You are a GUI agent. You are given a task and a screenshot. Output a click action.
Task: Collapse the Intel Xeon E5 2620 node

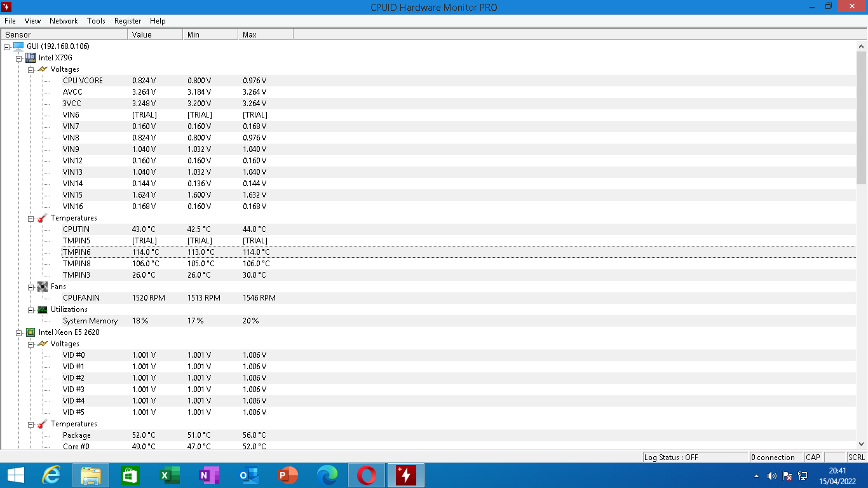(x=19, y=332)
